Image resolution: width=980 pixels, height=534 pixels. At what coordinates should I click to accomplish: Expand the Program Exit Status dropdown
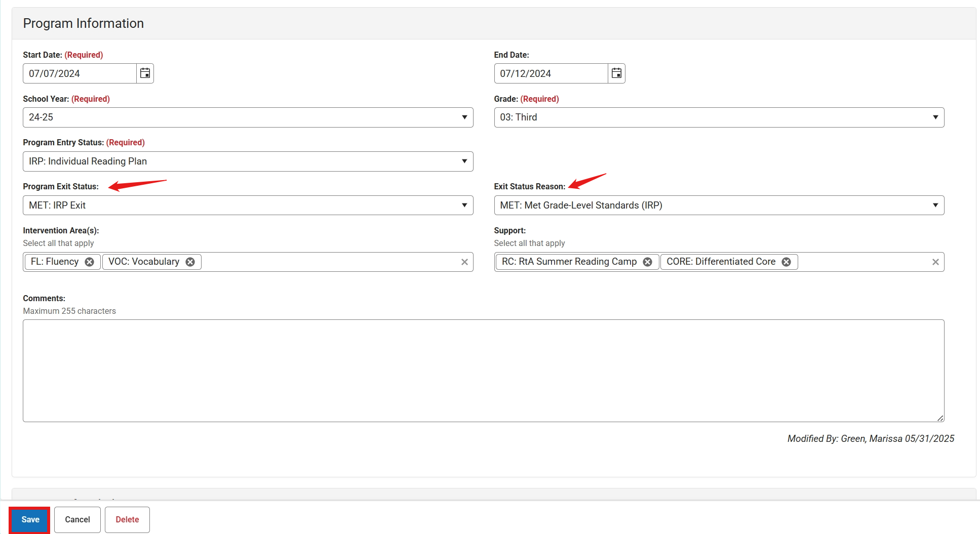(x=248, y=206)
